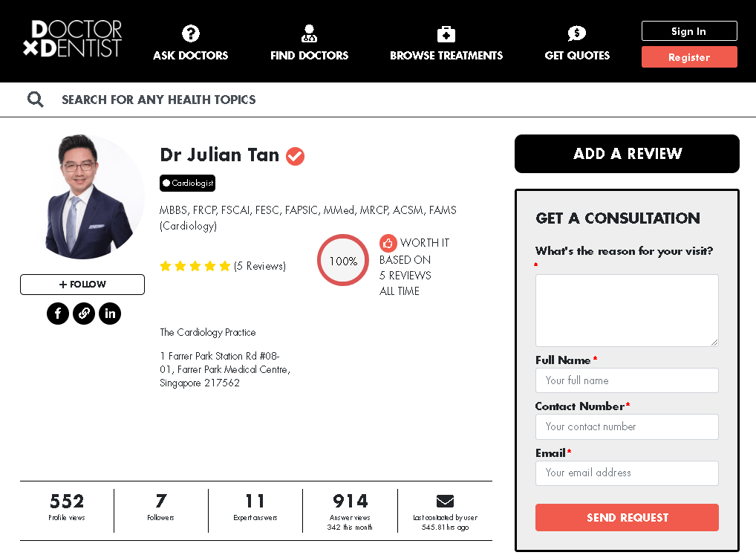756x558 pixels.
Task: Focus the Full Name input field
Action: click(627, 380)
